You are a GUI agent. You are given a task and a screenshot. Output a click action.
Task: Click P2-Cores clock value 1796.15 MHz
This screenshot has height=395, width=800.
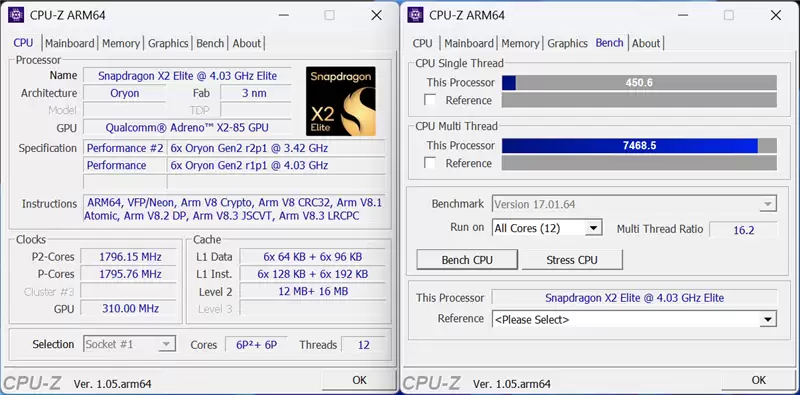[x=130, y=256]
